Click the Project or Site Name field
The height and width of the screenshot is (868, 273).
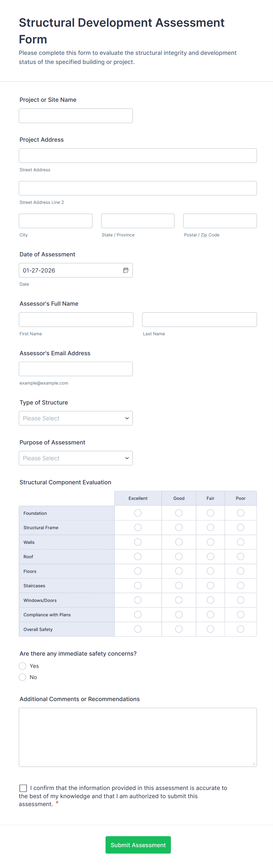coord(75,116)
